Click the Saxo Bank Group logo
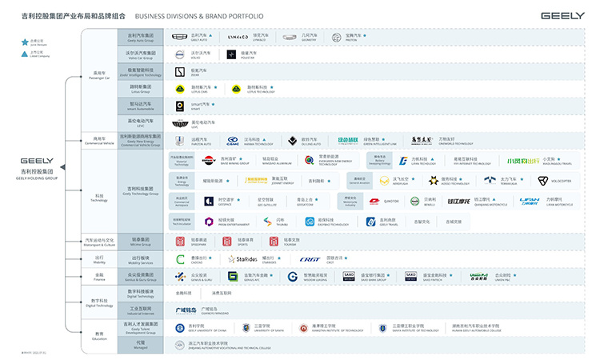Screen dimensions: 600x364 [349, 276]
